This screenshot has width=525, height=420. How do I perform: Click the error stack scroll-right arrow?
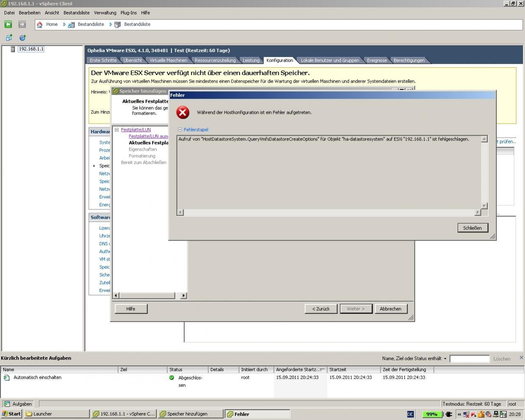pyautogui.click(x=477, y=212)
